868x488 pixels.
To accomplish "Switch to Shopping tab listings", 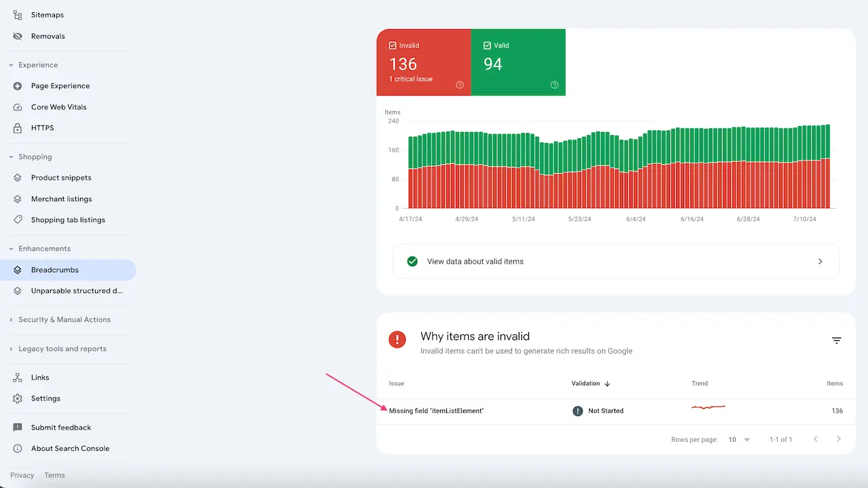I will 68,220.
